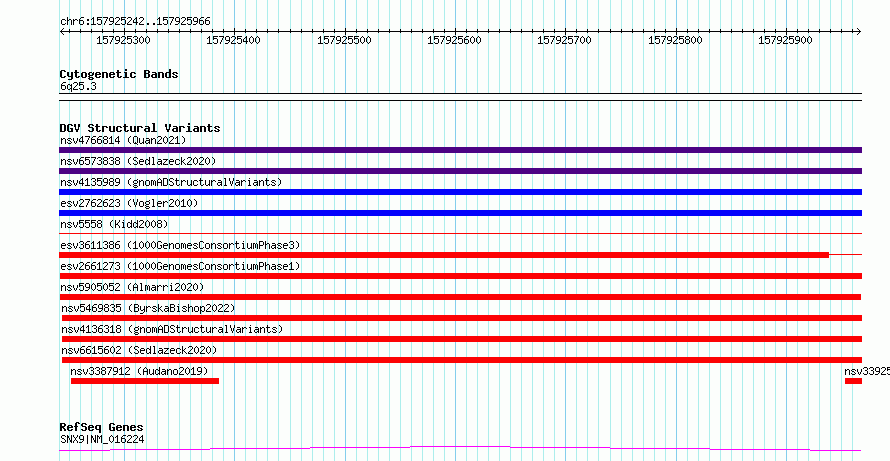The image size is (890, 461).
Task: Open variant label nsv4136318 (gnomADStructuralVariants)
Action: pyautogui.click(x=172, y=329)
